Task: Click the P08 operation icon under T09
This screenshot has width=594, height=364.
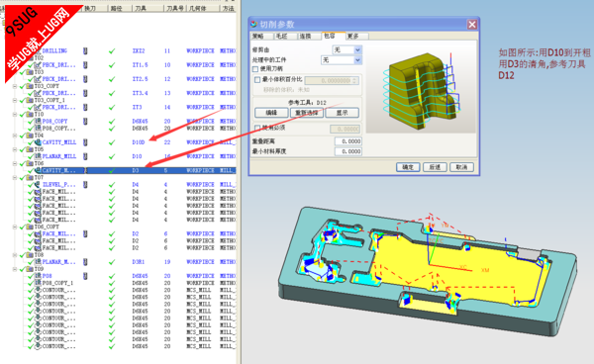Action: coord(38,276)
